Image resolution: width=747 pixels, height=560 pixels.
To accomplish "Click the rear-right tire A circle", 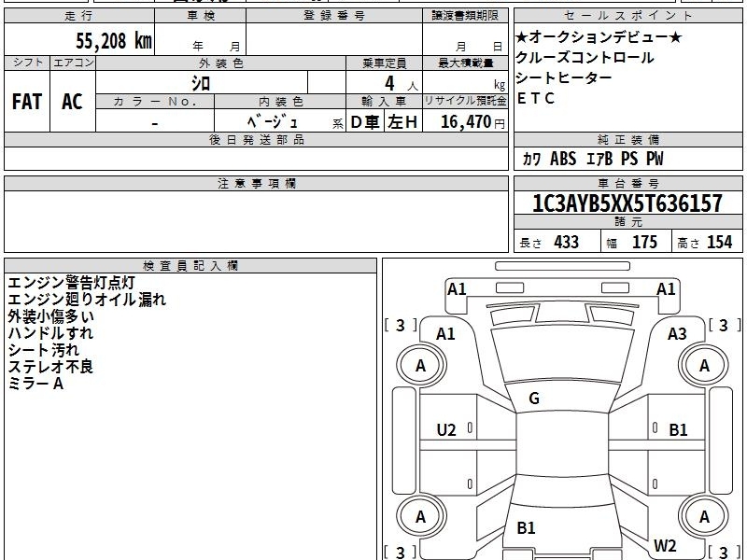I will tap(704, 517).
